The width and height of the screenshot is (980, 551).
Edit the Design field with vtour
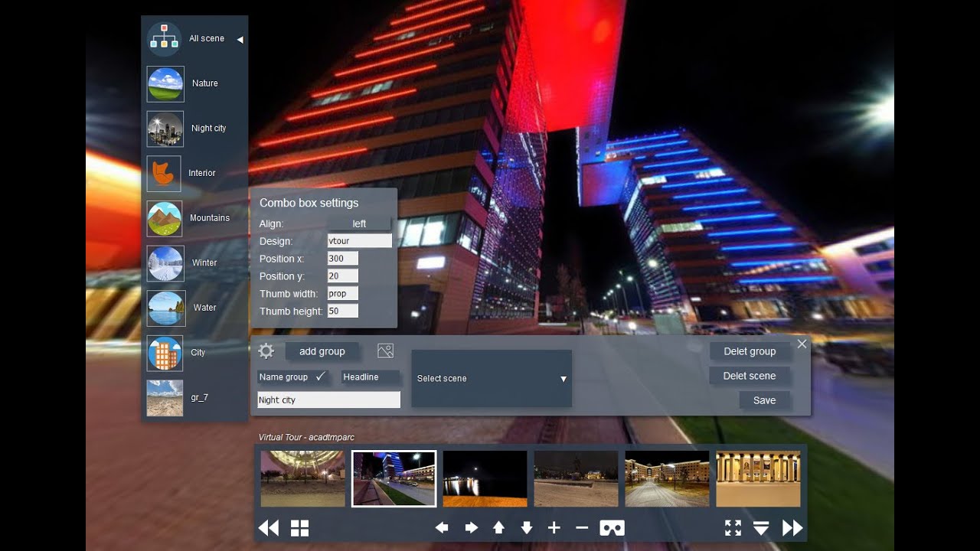[359, 241]
